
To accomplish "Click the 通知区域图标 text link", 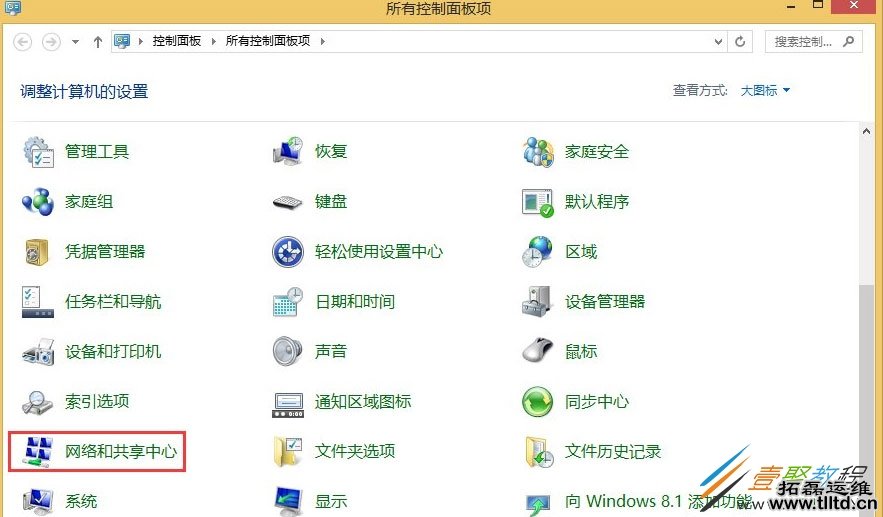I will [x=363, y=402].
